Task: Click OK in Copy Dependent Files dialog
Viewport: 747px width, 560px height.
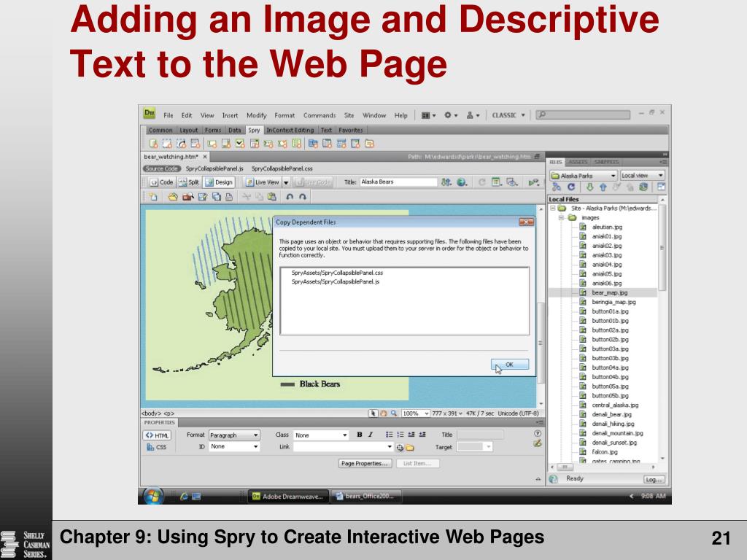Action: (x=510, y=365)
